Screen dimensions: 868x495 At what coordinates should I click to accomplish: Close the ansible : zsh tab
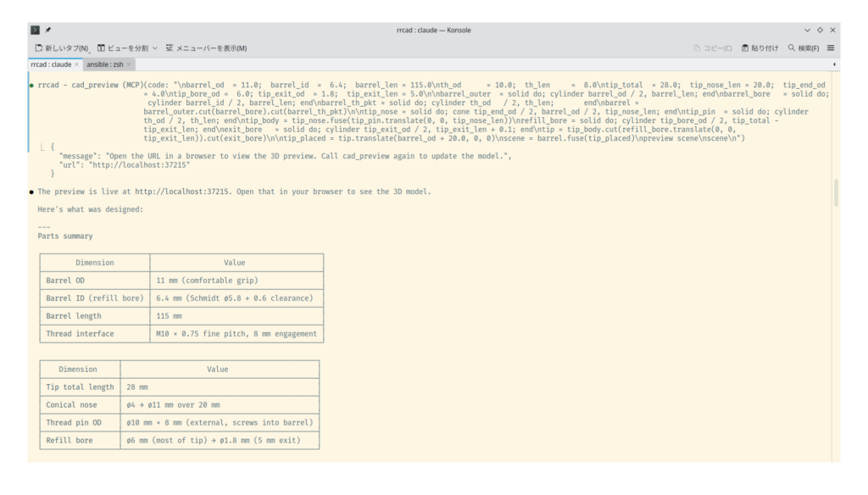pos(130,64)
